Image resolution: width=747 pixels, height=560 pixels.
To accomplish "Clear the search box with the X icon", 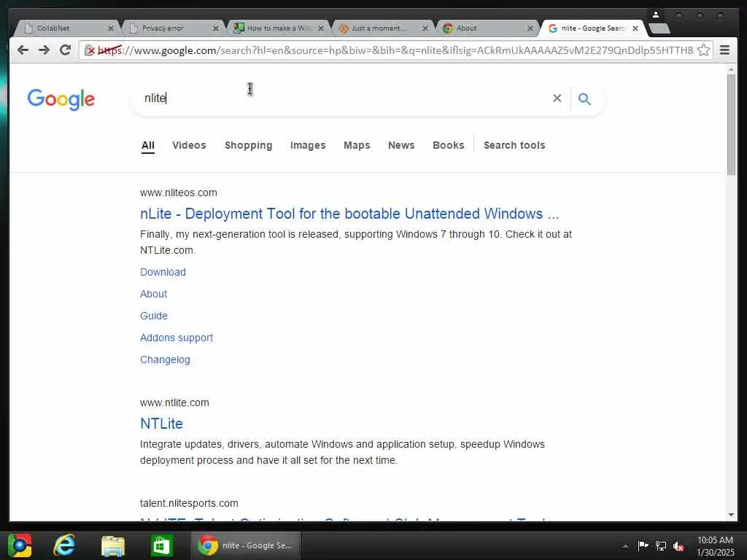I will click(x=557, y=98).
